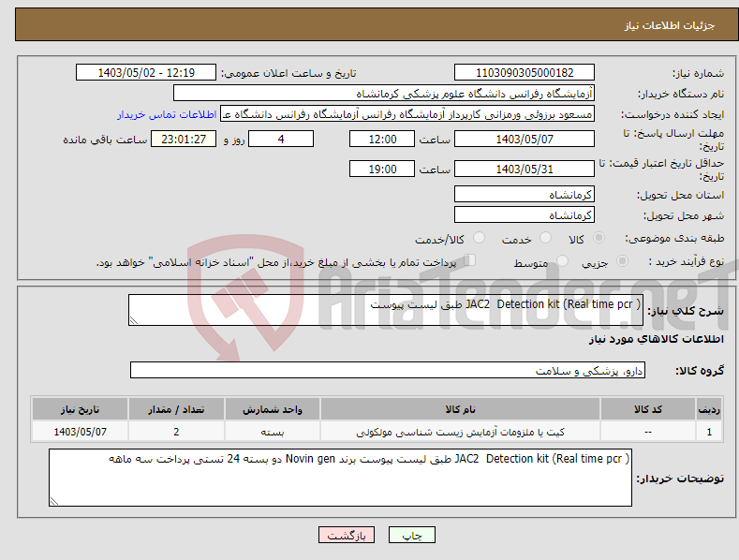
Task: Click the کد کالا column header
Action: click(x=647, y=409)
